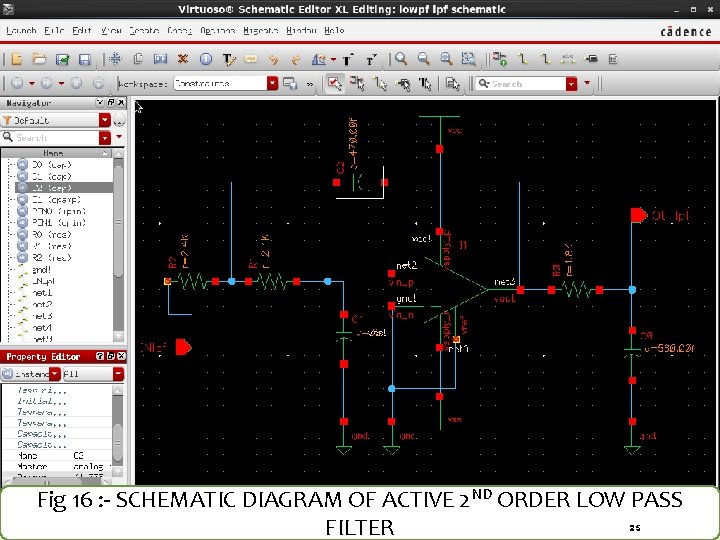Close the Property Editor panel

(x=121, y=356)
